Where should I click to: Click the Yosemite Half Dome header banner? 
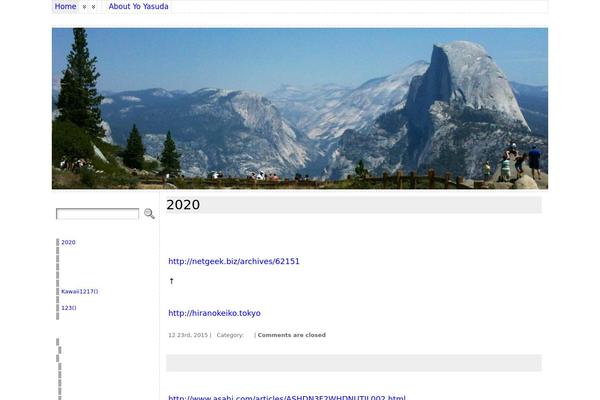(300, 108)
